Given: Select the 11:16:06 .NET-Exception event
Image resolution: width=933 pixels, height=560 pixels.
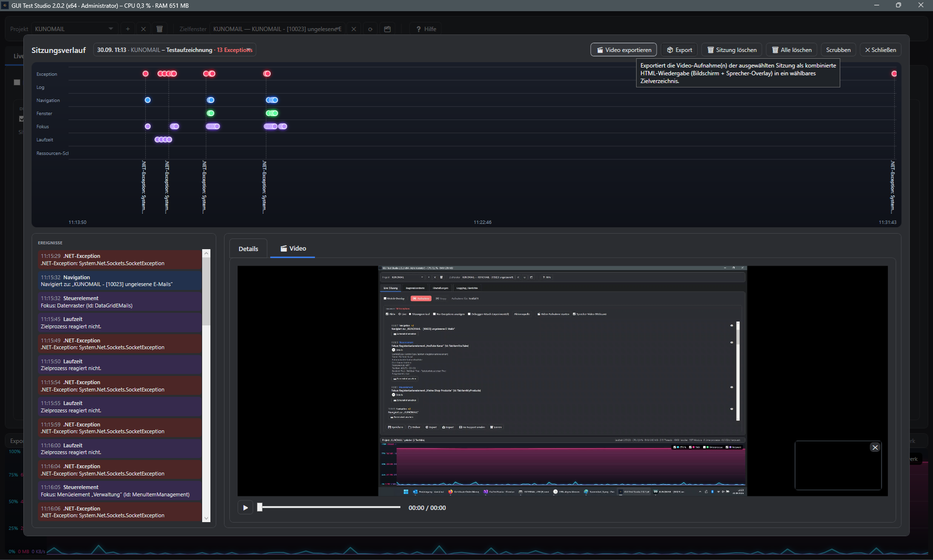Looking at the screenshot, I should point(120,512).
